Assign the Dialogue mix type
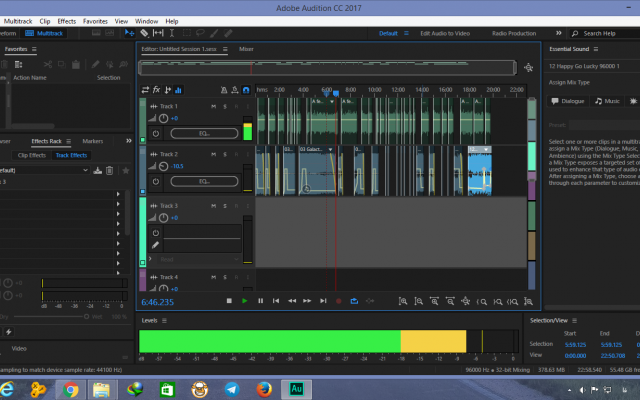The height and width of the screenshot is (400, 640). point(568,101)
